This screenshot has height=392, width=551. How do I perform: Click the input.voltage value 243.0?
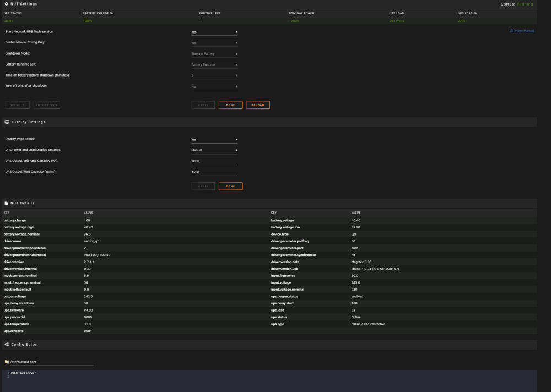click(x=355, y=283)
